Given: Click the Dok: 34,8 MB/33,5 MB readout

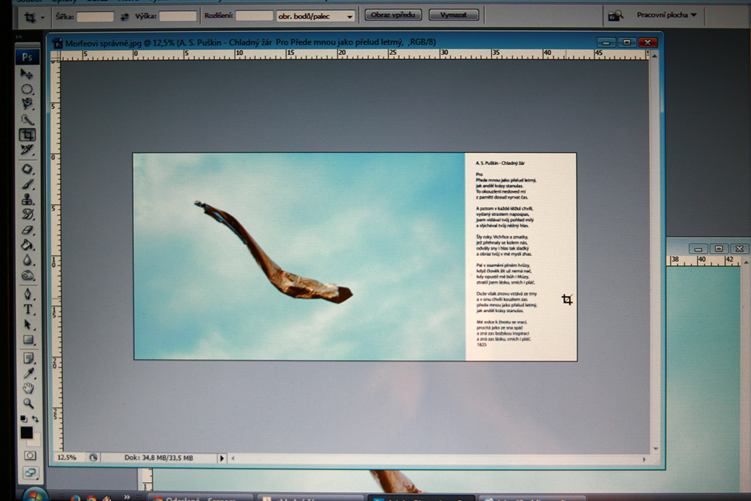Looking at the screenshot, I should click(x=159, y=458).
